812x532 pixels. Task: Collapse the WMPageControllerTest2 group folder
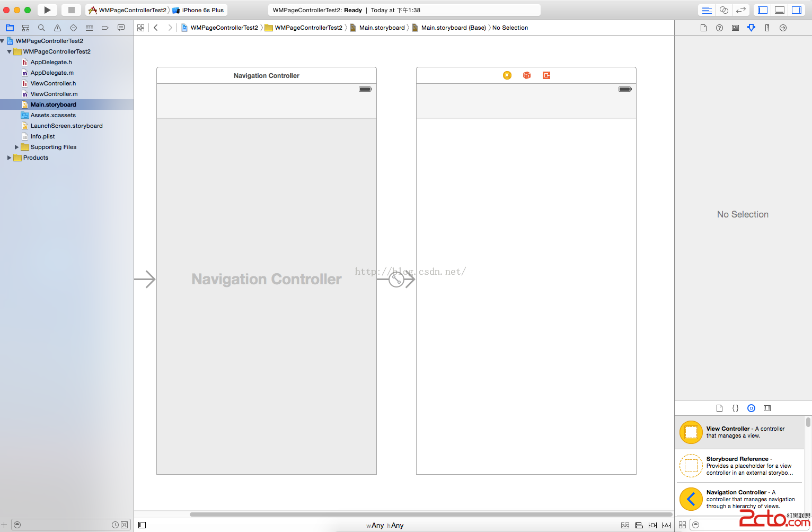[9, 51]
